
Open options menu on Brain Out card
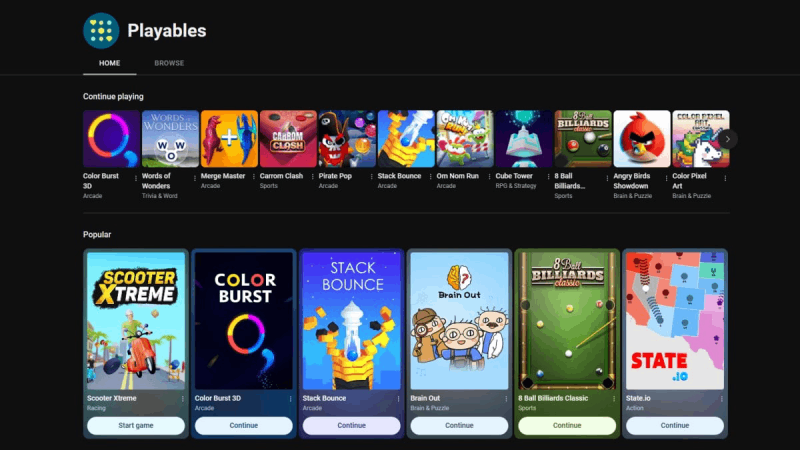(506, 398)
